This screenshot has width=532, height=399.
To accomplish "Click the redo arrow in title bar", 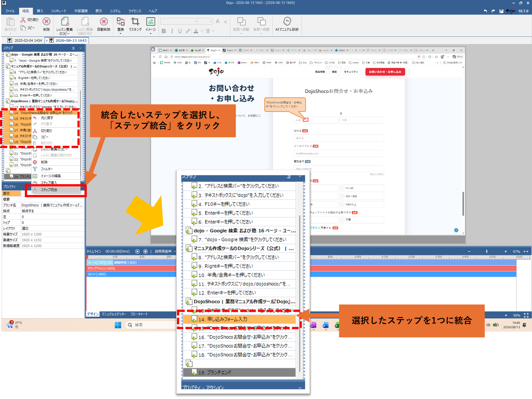I will 493,11.
